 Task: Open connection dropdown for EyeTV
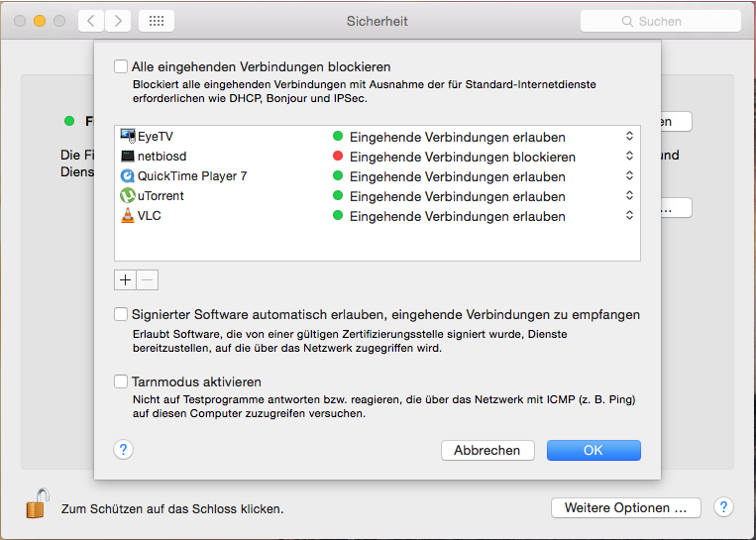[629, 137]
